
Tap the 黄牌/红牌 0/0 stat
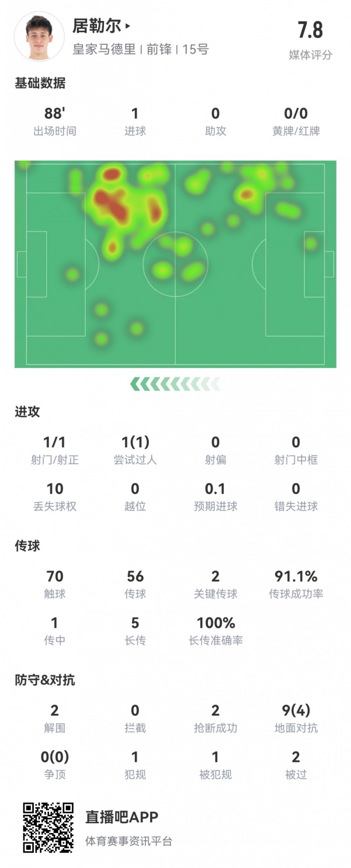[x=296, y=121]
